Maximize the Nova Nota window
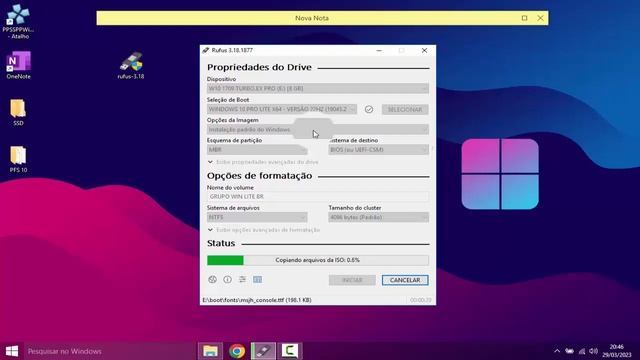 (524, 18)
